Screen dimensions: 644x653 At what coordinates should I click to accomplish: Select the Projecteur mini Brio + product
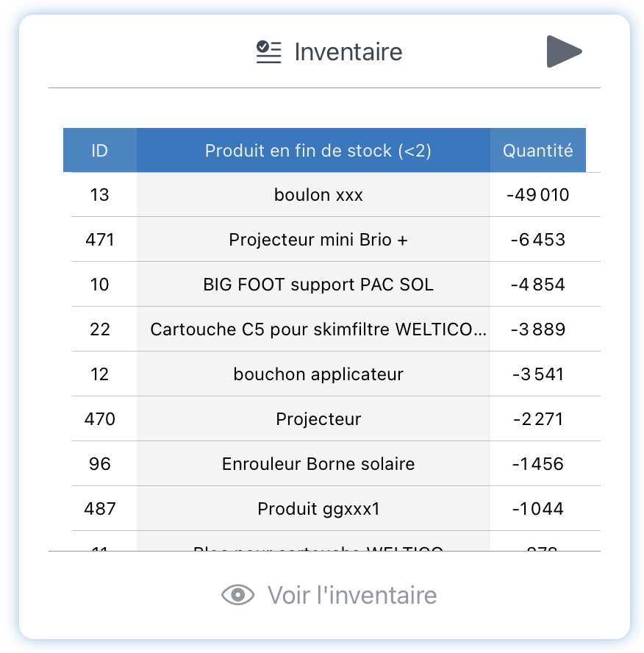coord(318,240)
